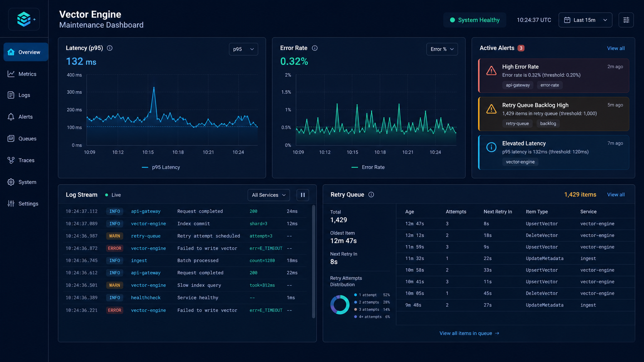Click the filter settings icon top right

[x=626, y=20]
